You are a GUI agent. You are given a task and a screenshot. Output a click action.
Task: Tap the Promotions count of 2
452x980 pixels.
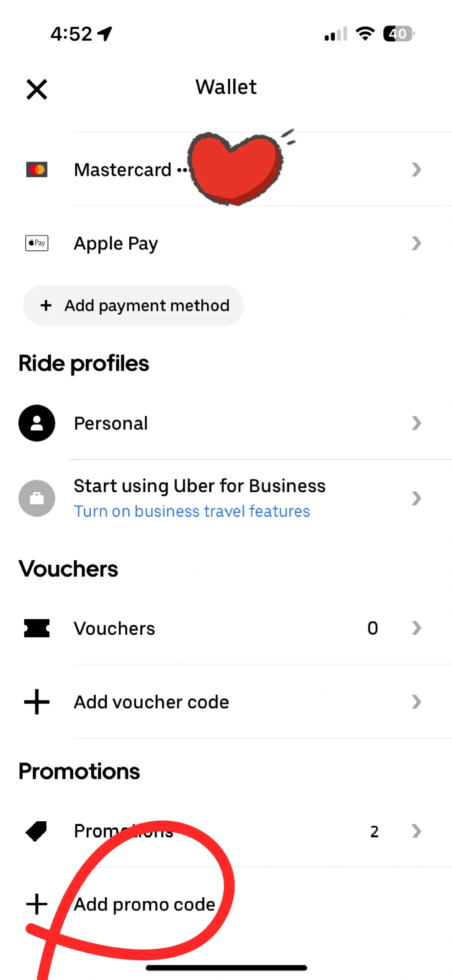point(374,831)
